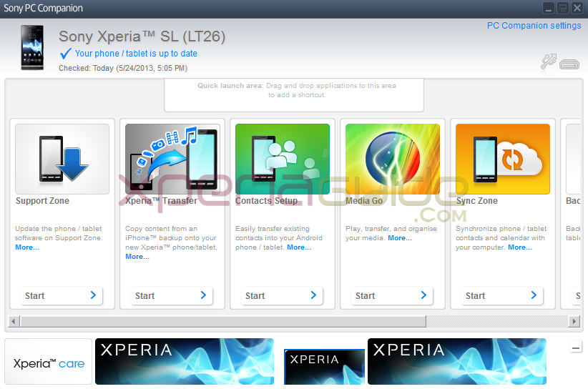Open the Xperia Transfer tile image
The height and width of the screenshot is (389, 588).
172,159
